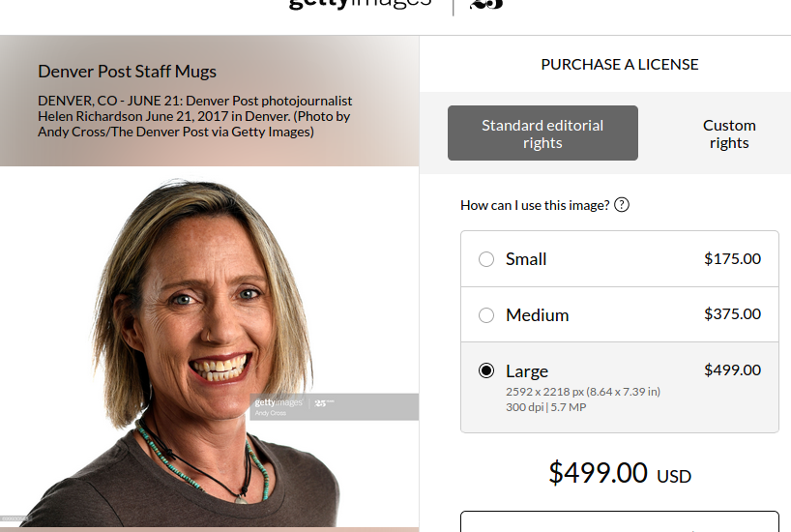Click the Getty Images logo in the header
Screen dimensions: 791x532
pos(360,4)
